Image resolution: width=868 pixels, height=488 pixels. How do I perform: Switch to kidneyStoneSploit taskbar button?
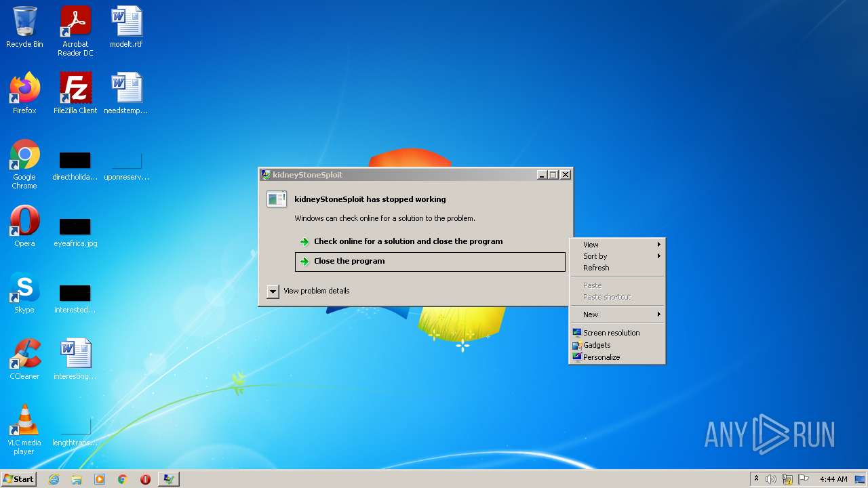click(x=169, y=479)
